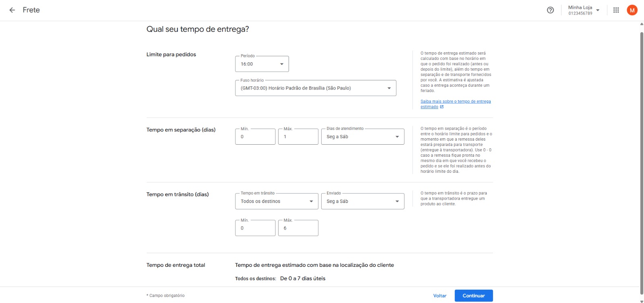Click the orange M account avatar

pos(632,10)
